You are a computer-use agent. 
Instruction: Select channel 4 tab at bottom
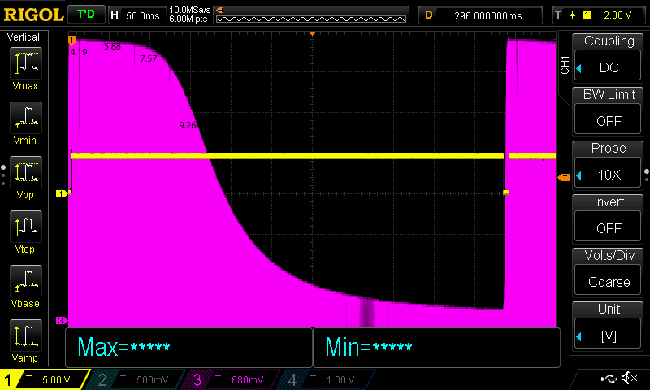tap(325, 379)
